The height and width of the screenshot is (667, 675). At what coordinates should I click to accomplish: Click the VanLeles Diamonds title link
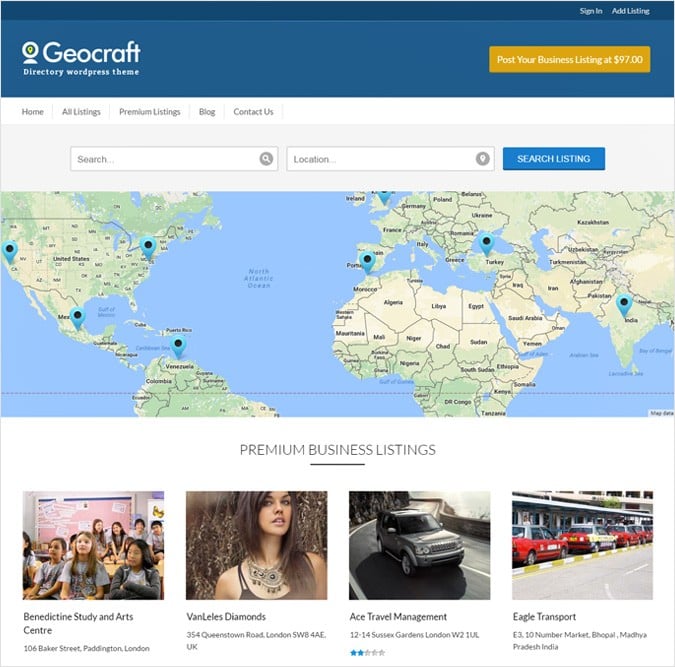(226, 617)
